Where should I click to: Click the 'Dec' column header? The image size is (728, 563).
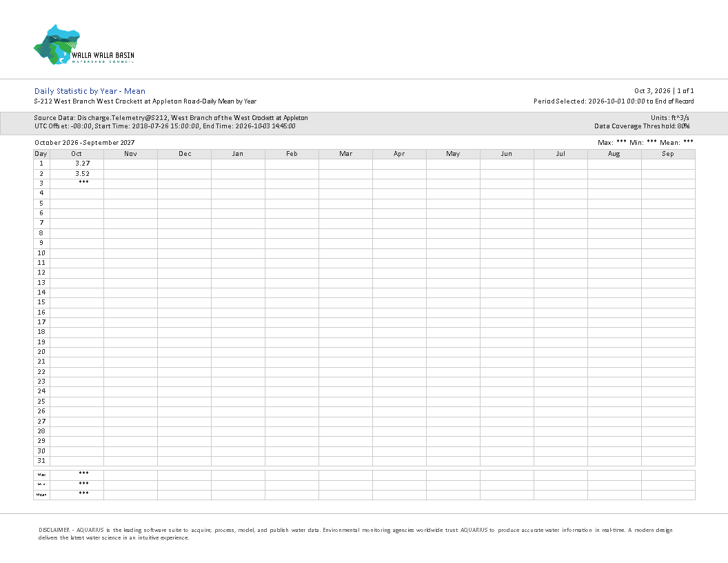184,154
